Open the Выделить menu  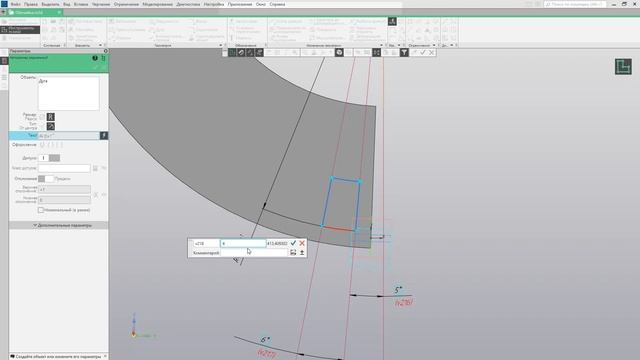point(50,4)
